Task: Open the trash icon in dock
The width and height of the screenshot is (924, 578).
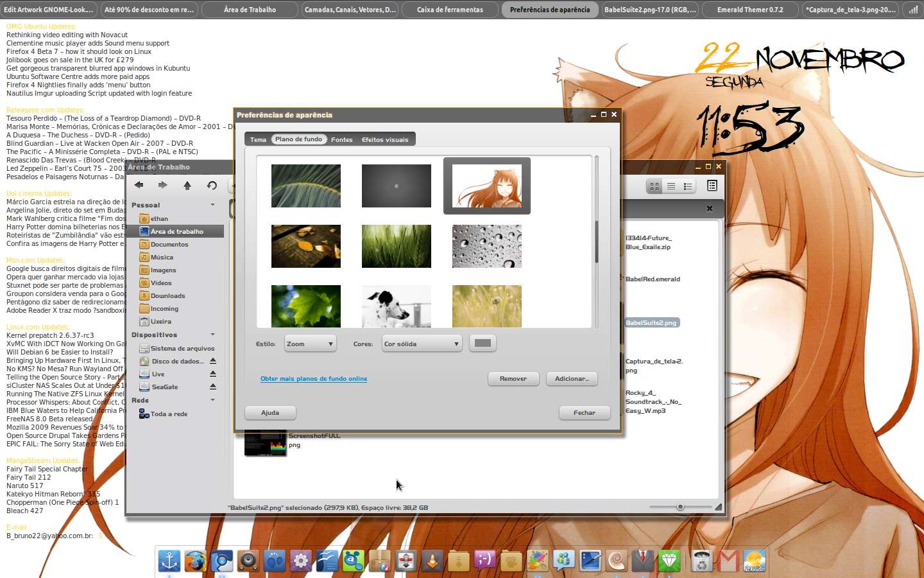Action: click(x=702, y=561)
